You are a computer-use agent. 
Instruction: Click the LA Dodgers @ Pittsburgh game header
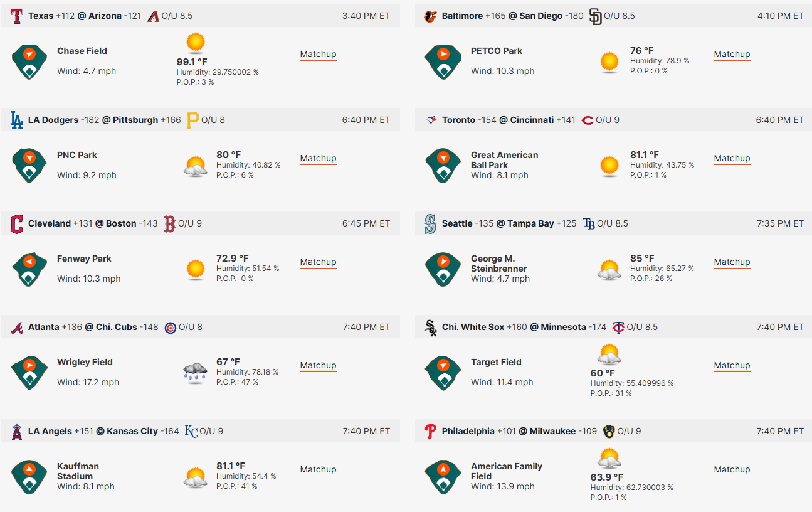pos(201,120)
